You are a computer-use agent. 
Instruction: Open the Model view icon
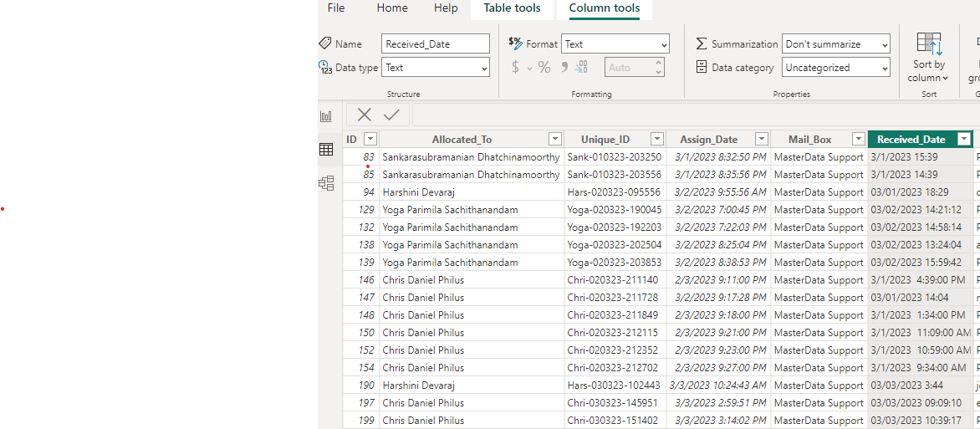coord(326,183)
